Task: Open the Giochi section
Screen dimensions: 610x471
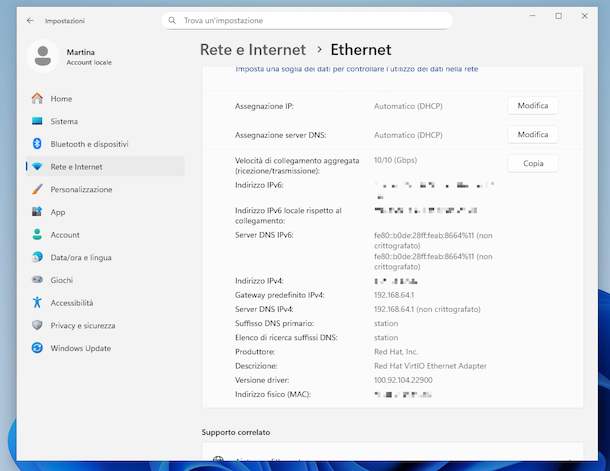Action: point(105,280)
